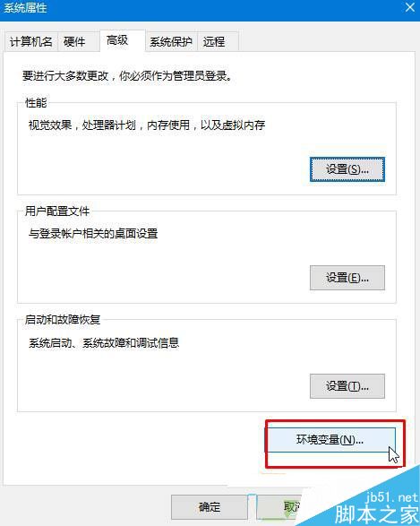
Task: Click the 启动和故障恢复 group label
Action: [x=63, y=319]
